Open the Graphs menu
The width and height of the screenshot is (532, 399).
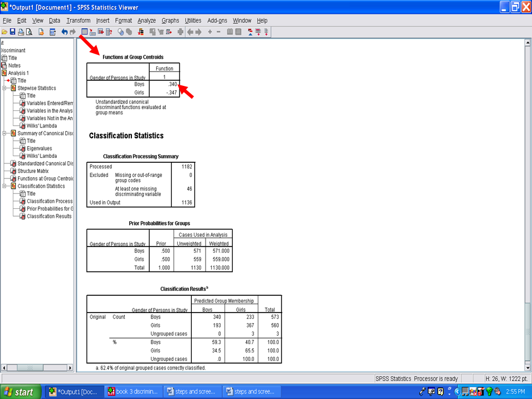click(x=170, y=21)
